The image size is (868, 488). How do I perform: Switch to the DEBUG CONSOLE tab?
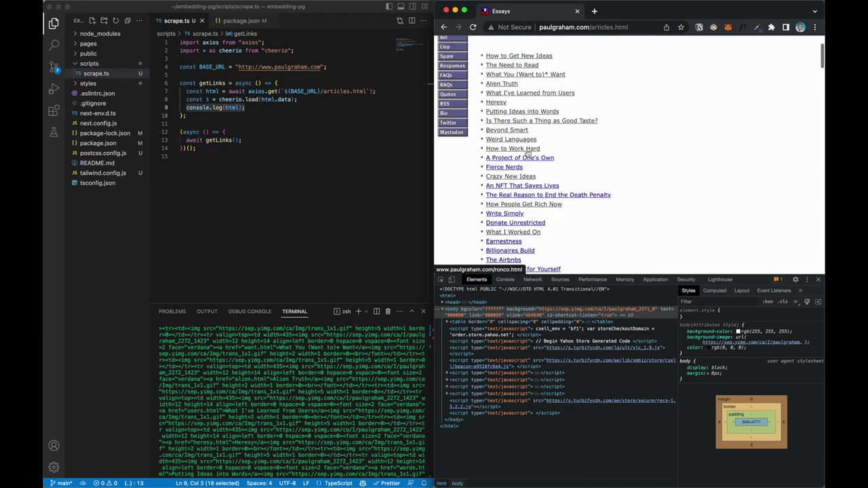pos(250,311)
